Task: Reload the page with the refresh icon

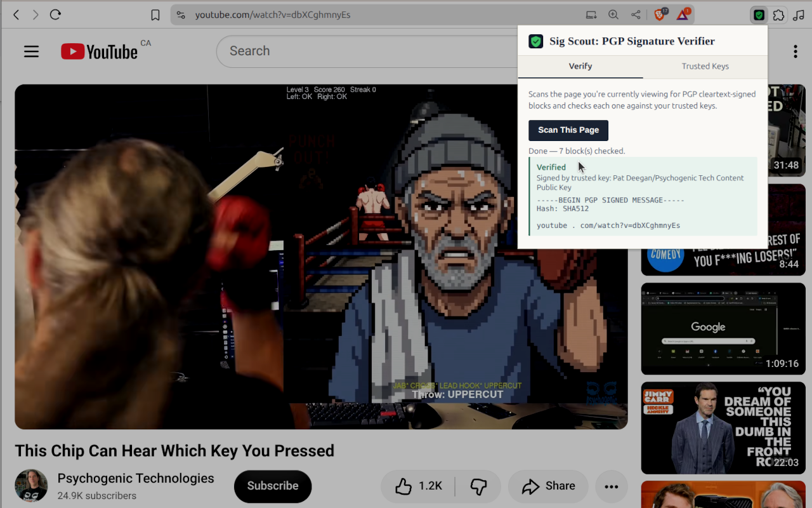Action: tap(55, 15)
